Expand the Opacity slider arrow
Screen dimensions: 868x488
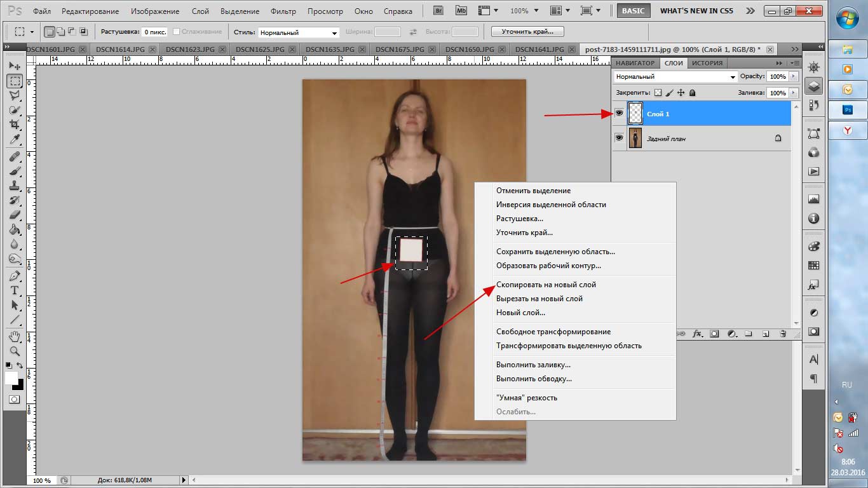coord(793,76)
